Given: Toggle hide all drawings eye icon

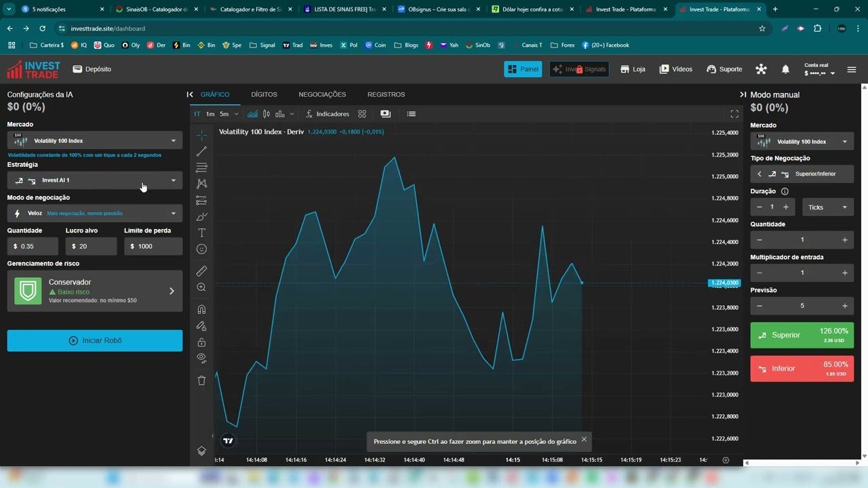Looking at the screenshot, I should click(x=201, y=358).
